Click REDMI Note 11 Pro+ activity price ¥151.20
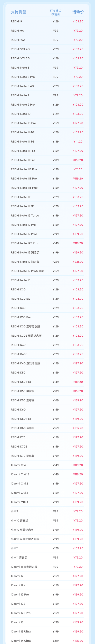Screen dimensions: 95x644 [x=78, y=160]
